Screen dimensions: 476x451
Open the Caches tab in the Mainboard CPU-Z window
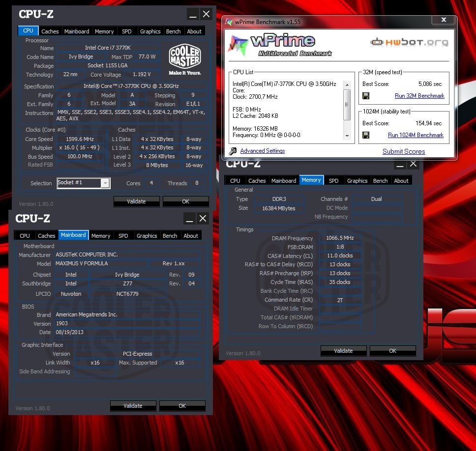tap(46, 236)
